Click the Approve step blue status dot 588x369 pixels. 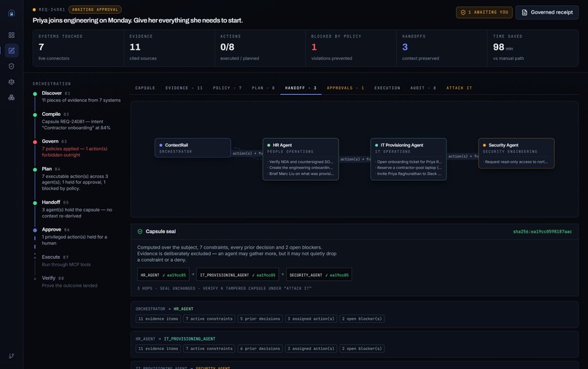click(x=35, y=230)
